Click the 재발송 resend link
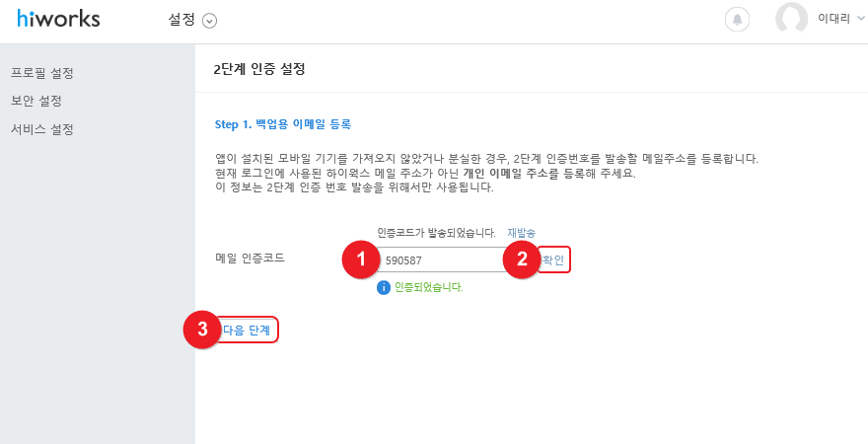 (522, 233)
